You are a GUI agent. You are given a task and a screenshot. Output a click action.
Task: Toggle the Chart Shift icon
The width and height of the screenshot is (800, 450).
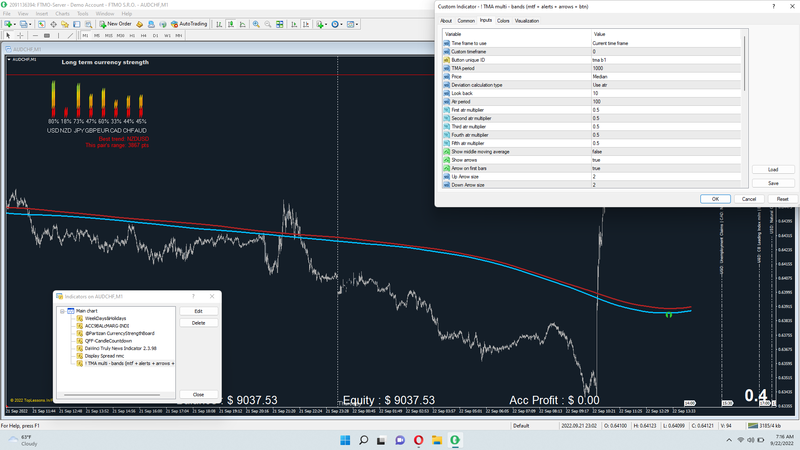[306, 24]
